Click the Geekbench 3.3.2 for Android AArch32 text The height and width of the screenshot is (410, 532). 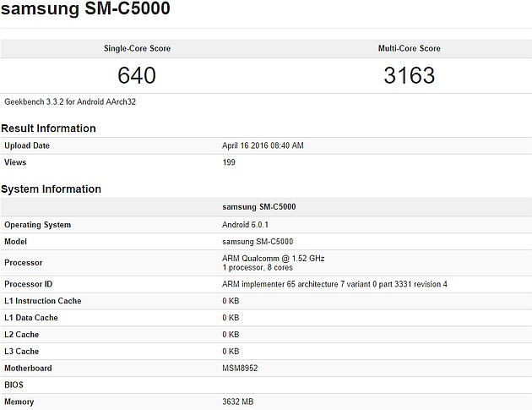pos(70,101)
